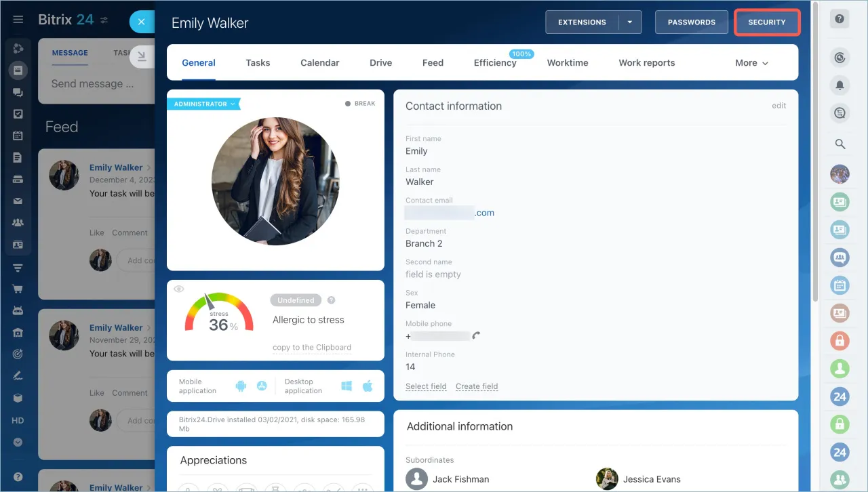Open subordinate Jessica Evans
Screen dimensions: 868x492
coord(652,479)
